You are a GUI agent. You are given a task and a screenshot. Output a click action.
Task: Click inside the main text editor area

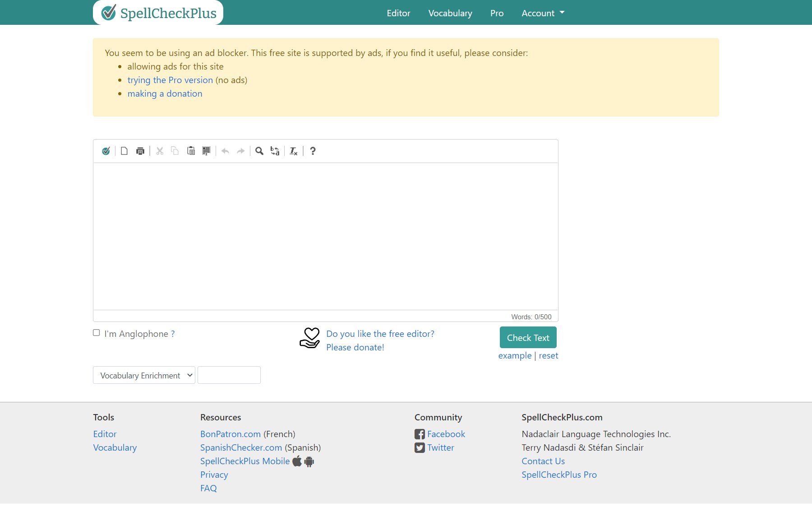pyautogui.click(x=325, y=236)
